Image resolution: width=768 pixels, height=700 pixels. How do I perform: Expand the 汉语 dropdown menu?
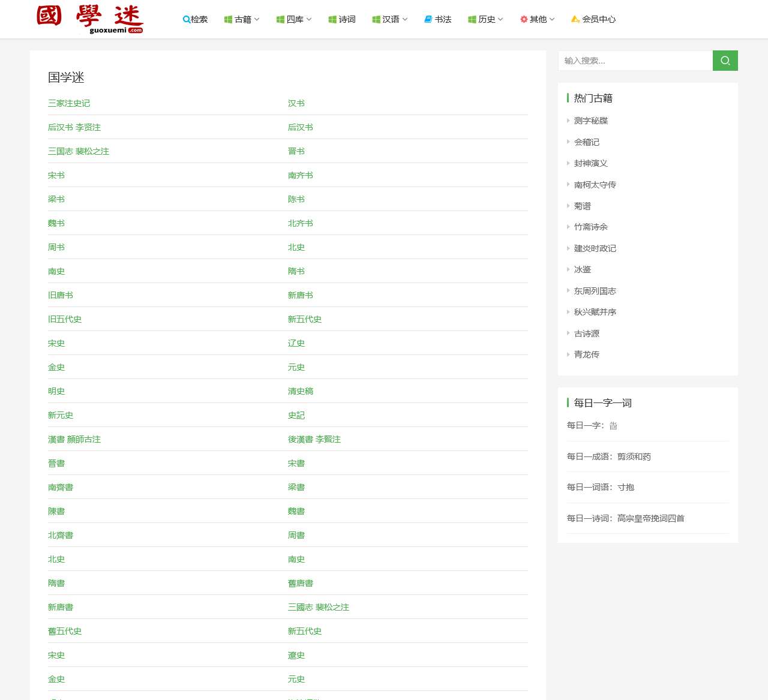click(x=390, y=19)
